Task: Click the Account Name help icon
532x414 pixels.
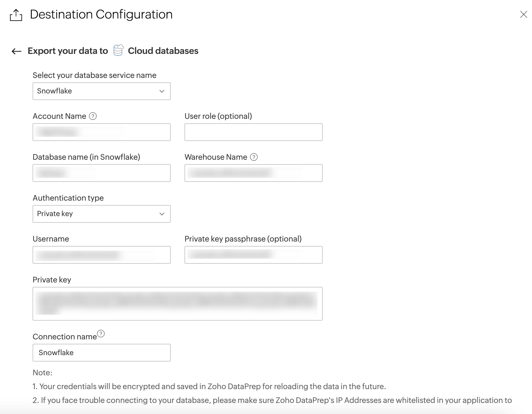Action: [93, 116]
